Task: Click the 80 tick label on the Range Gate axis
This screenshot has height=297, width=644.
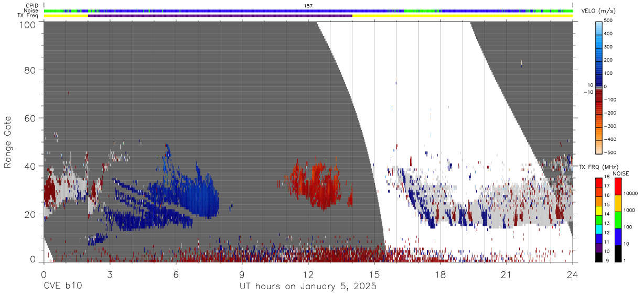Action: pyautogui.click(x=30, y=70)
